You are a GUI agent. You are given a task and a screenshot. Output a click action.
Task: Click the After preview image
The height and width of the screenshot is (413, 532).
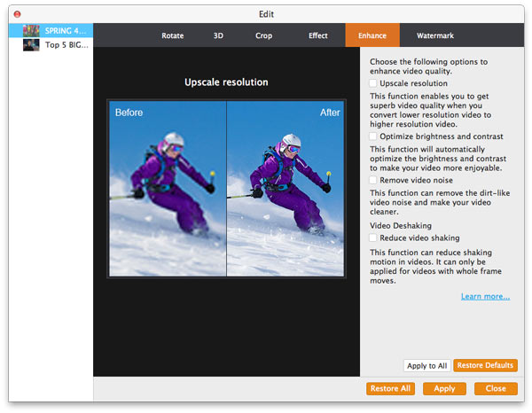[x=286, y=189]
